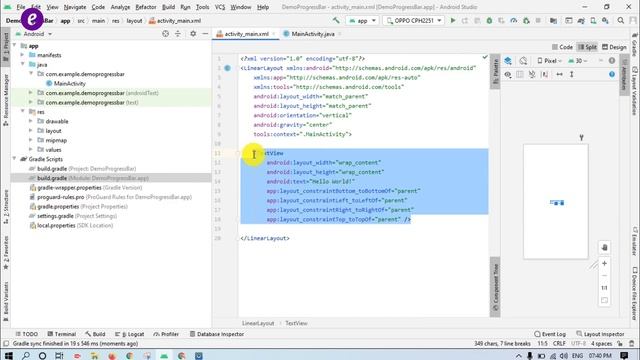Open the Navigate menu
Image resolution: width=640 pixels, height=360 pixels.
tap(75, 7)
